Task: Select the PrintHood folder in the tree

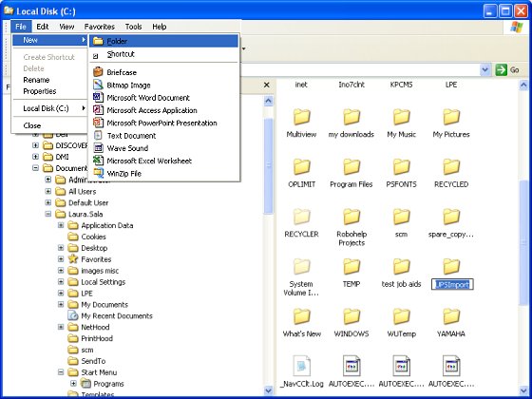Action: point(90,338)
